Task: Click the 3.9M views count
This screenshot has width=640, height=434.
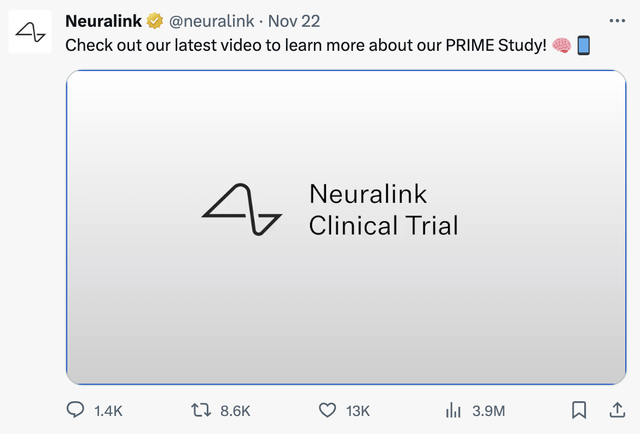Action: pyautogui.click(x=488, y=410)
